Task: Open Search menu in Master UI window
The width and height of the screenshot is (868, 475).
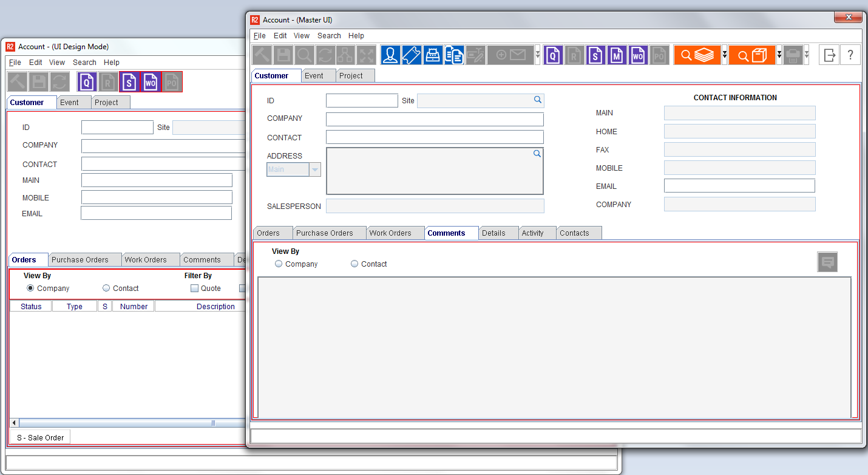Action: [x=329, y=36]
